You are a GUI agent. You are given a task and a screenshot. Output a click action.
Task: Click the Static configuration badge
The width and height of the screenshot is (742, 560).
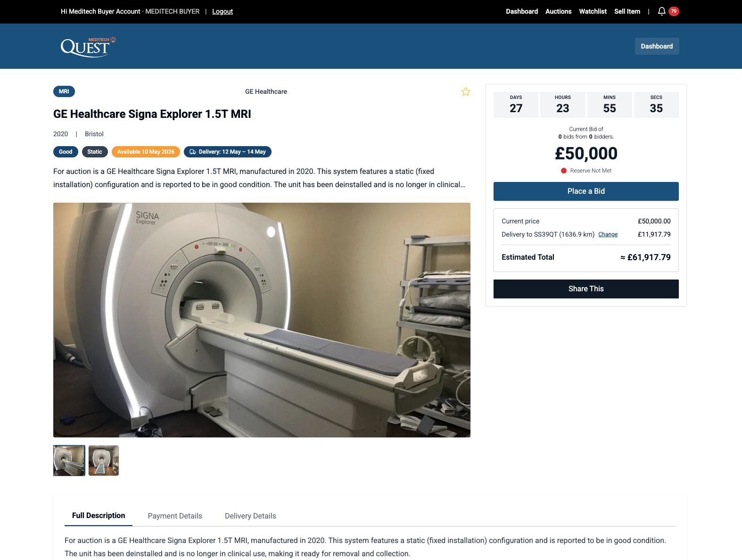(x=95, y=152)
